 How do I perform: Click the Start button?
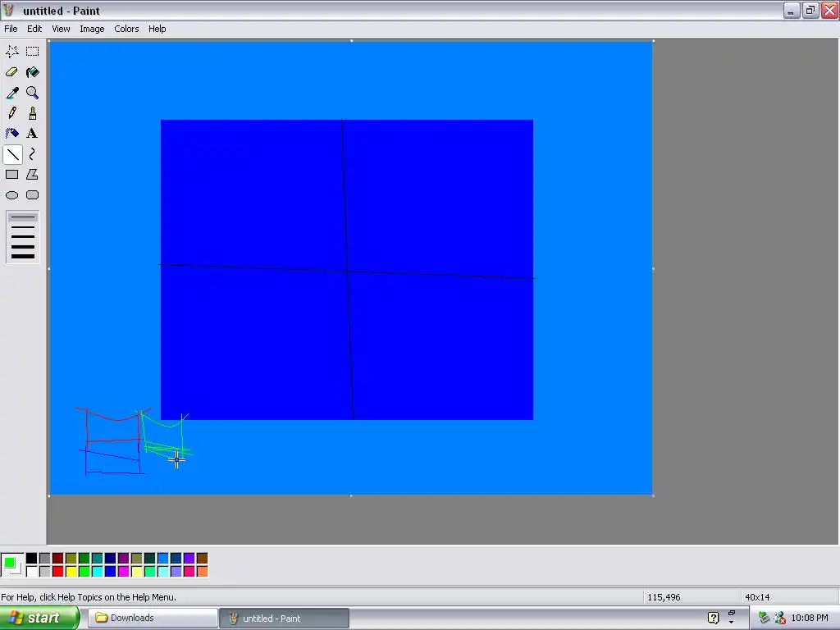pos(39,619)
